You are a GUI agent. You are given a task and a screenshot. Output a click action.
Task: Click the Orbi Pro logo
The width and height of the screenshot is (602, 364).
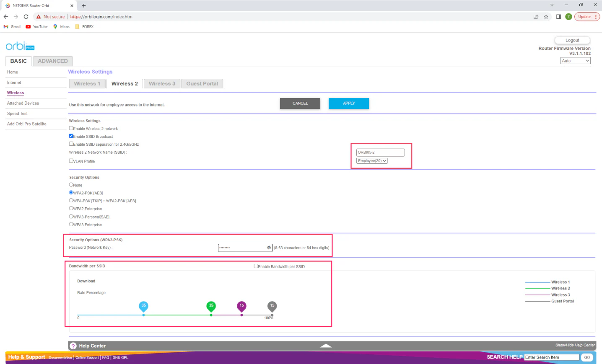tap(20, 46)
